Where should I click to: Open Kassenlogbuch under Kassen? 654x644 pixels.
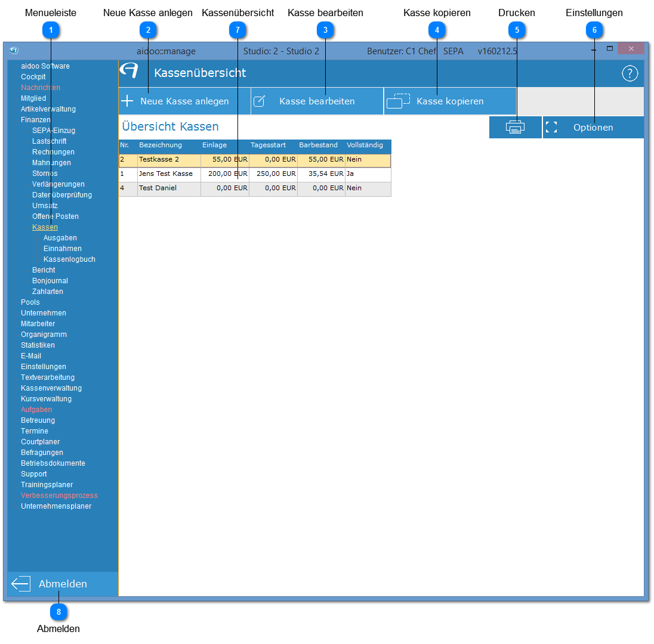click(x=69, y=259)
